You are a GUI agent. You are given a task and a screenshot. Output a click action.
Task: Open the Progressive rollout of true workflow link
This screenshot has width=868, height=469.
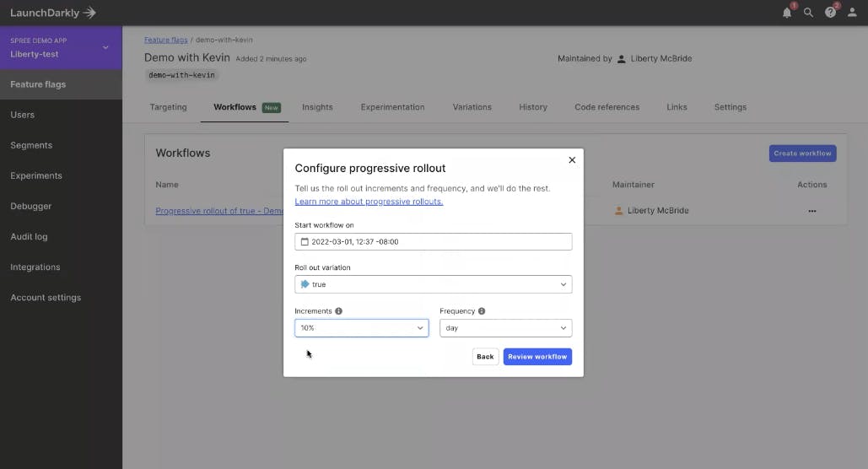coord(219,211)
